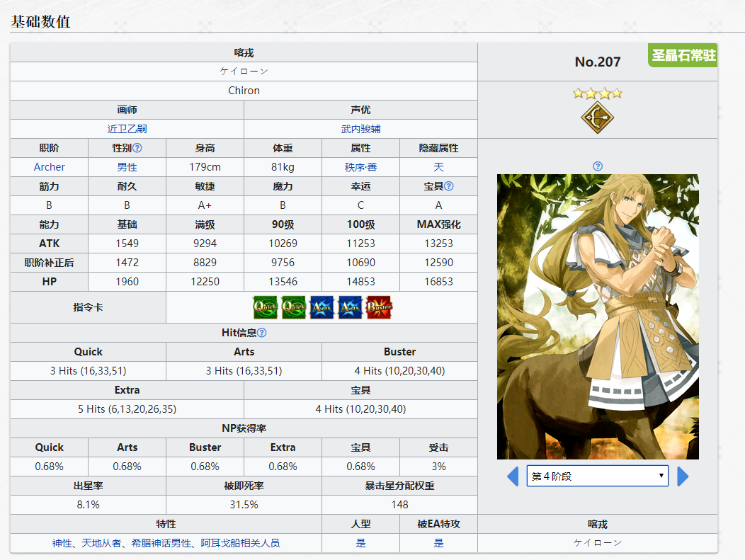
Task: Open the 秩序·善 attribute link
Action: (360, 167)
